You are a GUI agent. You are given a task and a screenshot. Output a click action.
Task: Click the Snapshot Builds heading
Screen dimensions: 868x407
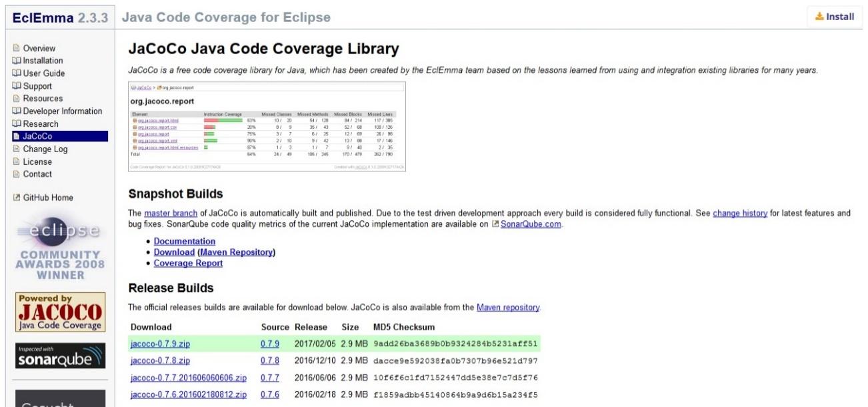(x=175, y=194)
